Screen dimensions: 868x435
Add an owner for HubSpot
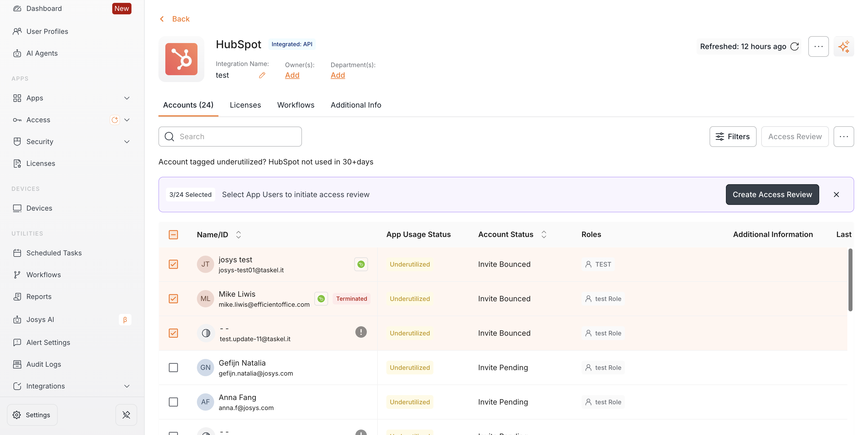292,75
